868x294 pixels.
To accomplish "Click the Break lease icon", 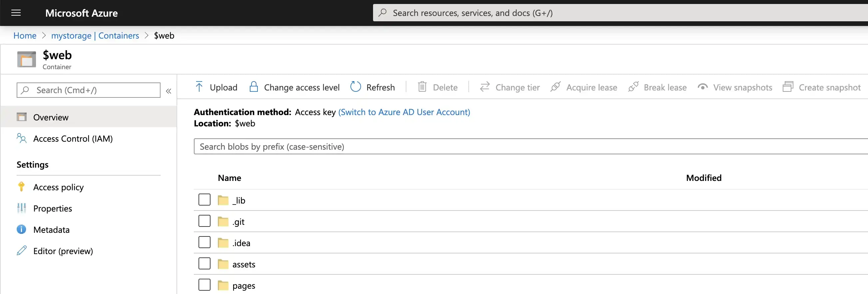I will pyautogui.click(x=633, y=87).
